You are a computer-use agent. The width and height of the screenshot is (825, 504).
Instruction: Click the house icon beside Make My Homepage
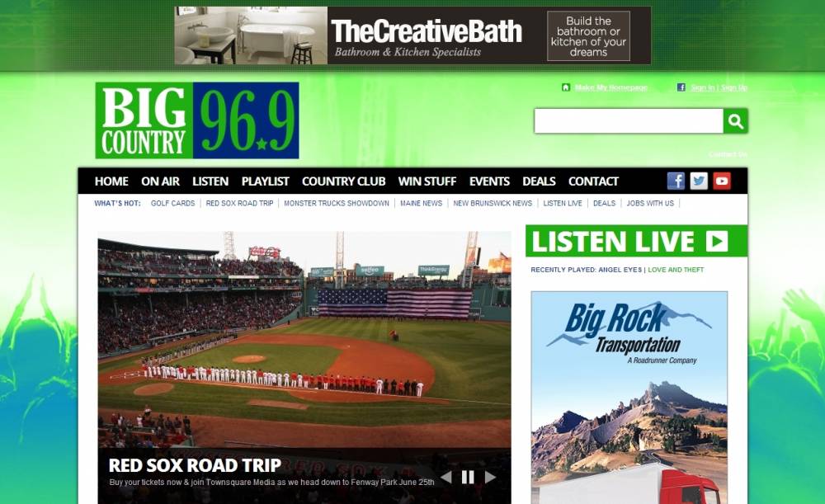(x=566, y=87)
